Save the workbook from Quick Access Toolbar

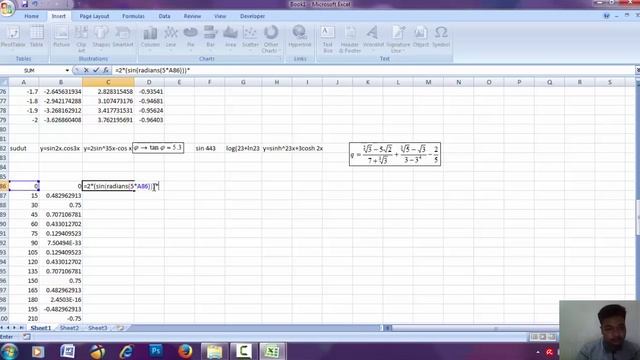tap(24, 4)
